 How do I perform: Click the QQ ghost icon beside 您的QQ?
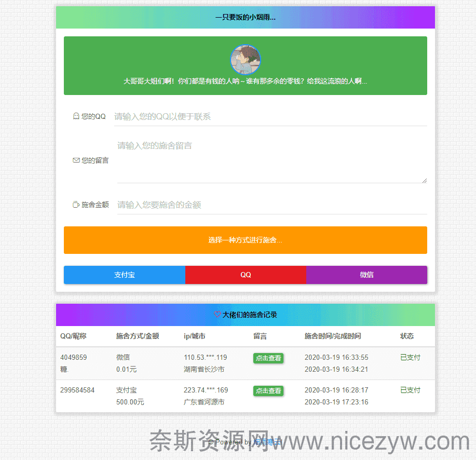pos(76,116)
